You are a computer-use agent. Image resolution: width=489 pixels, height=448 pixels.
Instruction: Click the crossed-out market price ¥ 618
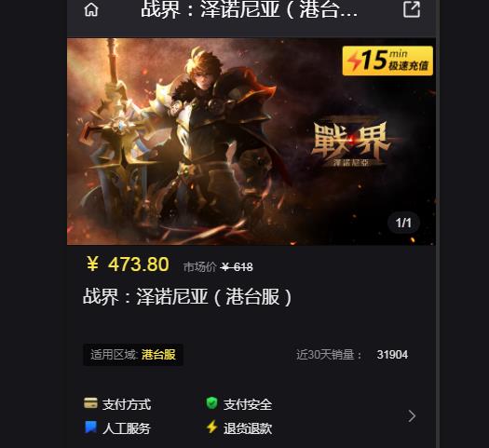(237, 267)
